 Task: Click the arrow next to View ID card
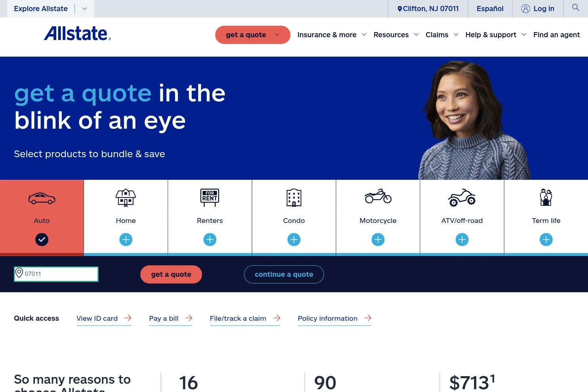click(x=128, y=318)
